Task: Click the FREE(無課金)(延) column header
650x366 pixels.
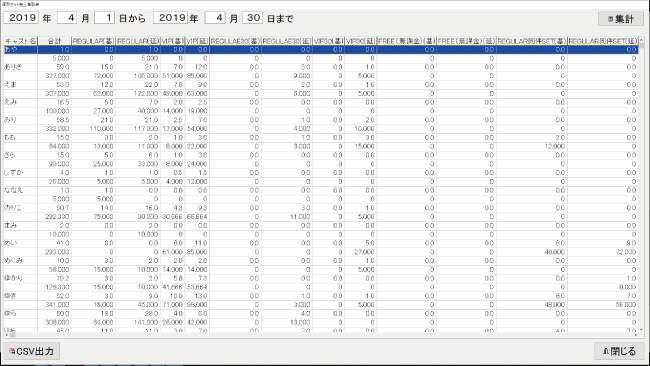Action: [466, 41]
